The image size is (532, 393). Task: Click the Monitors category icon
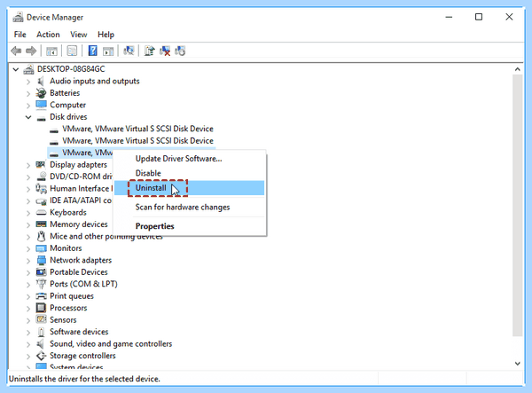click(x=41, y=248)
